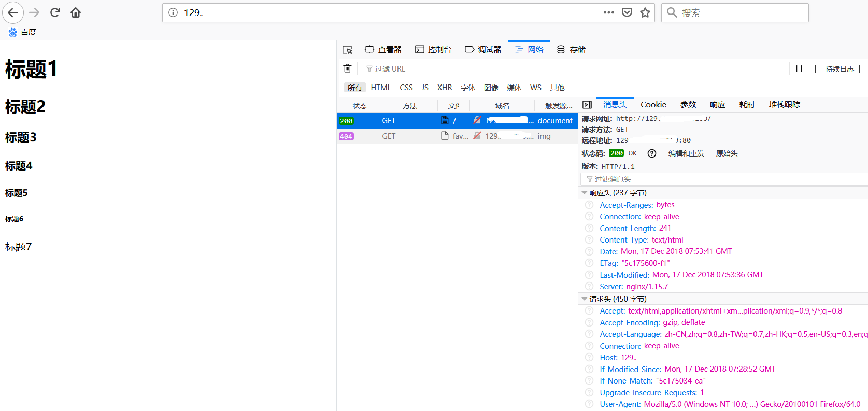The height and width of the screenshot is (411, 868).
Task: Open the 存储 devtools tab
Action: (x=571, y=50)
